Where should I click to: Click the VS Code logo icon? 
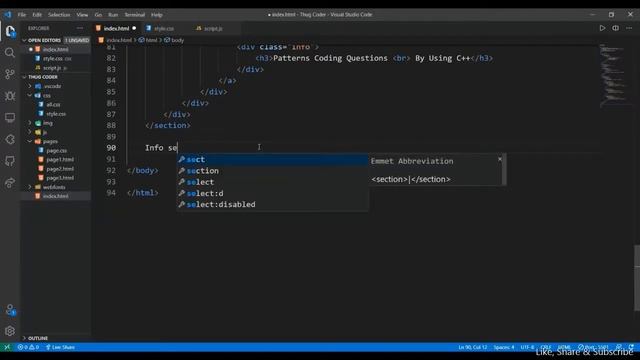tap(8, 15)
